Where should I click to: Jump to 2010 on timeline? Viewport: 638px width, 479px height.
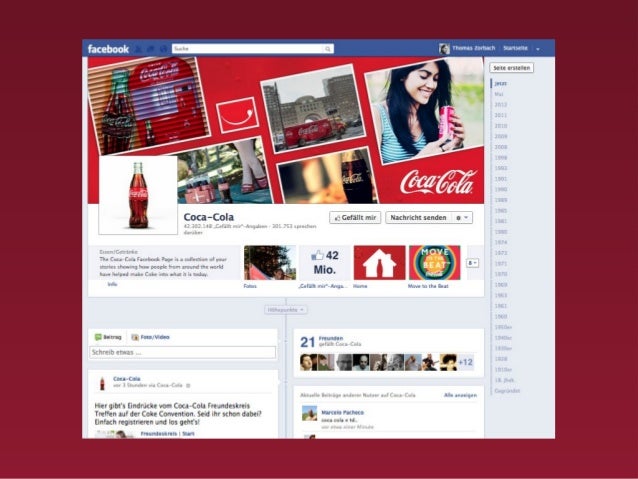(x=500, y=126)
